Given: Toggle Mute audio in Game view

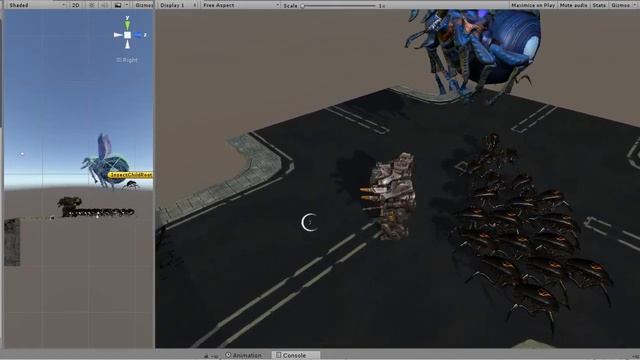Looking at the screenshot, I should tap(573, 5).
